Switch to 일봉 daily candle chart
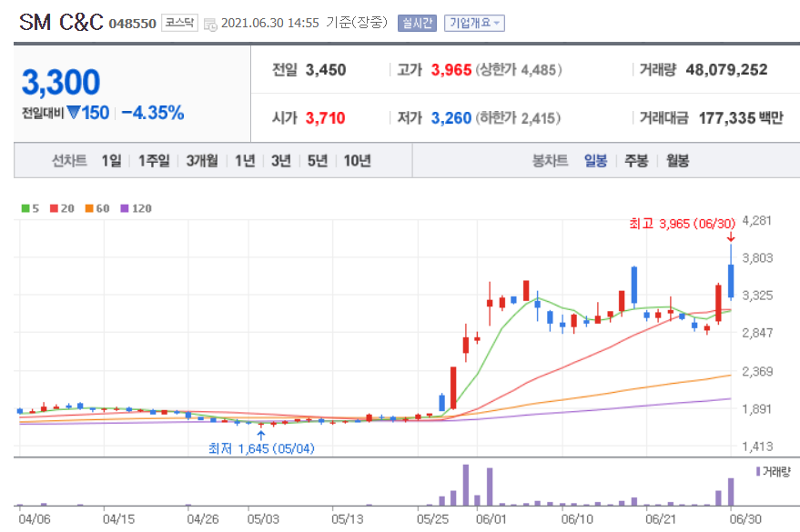Viewport: 800px width, 532px height. pyautogui.click(x=595, y=161)
